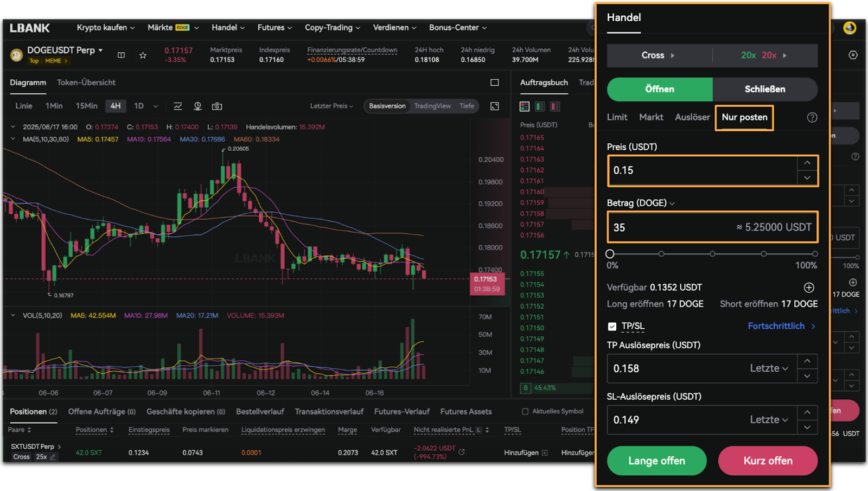The image size is (868, 491).
Task: Set the amount slider to 100%
Action: coord(815,254)
